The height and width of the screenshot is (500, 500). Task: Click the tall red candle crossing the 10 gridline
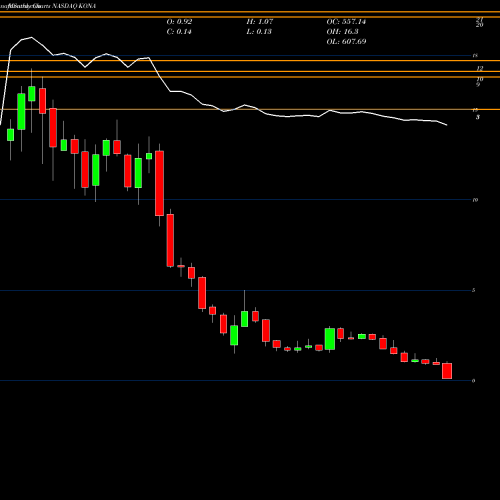159,183
